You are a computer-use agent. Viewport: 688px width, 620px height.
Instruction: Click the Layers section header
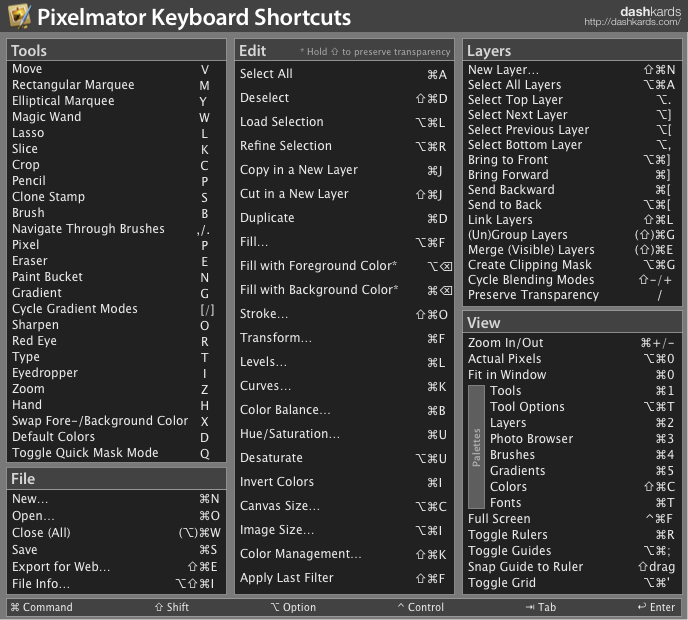click(572, 50)
